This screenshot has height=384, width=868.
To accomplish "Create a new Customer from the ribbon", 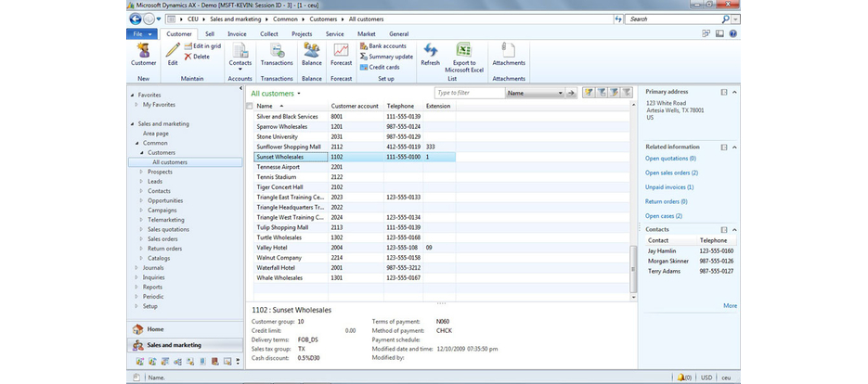I will (143, 55).
